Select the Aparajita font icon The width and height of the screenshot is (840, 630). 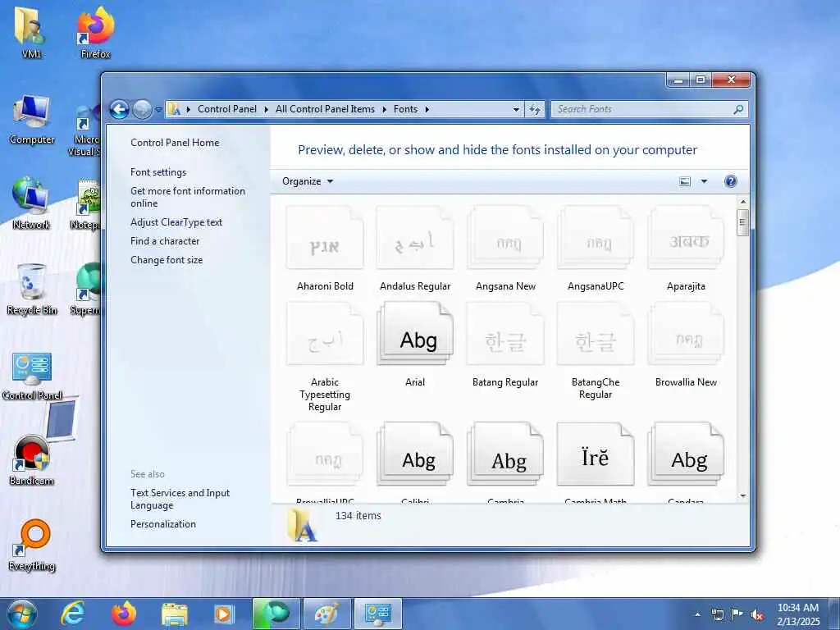pyautogui.click(x=686, y=238)
